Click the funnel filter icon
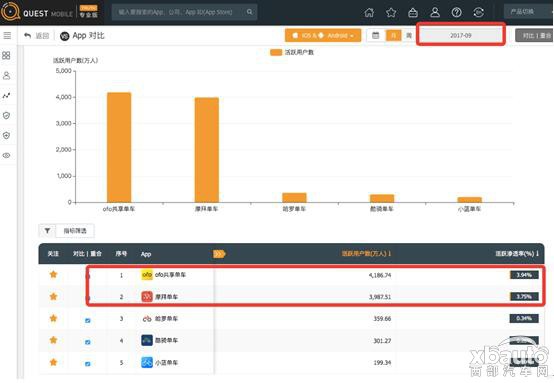 tap(47, 231)
